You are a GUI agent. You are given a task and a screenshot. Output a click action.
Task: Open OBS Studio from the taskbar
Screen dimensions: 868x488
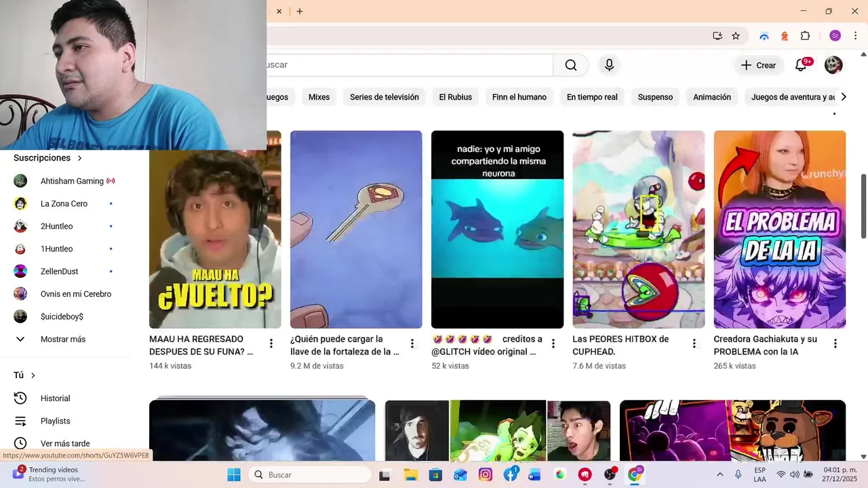click(x=610, y=474)
